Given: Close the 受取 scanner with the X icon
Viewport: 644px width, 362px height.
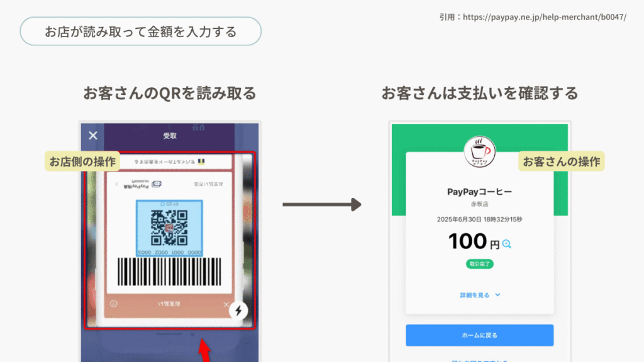Looking at the screenshot, I should tap(93, 136).
